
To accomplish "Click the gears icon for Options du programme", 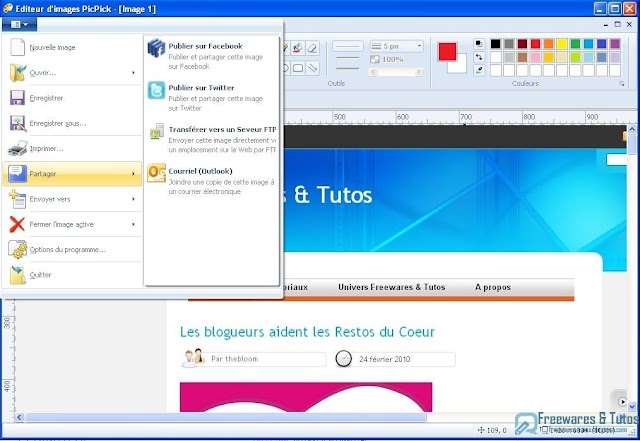I will (17, 249).
